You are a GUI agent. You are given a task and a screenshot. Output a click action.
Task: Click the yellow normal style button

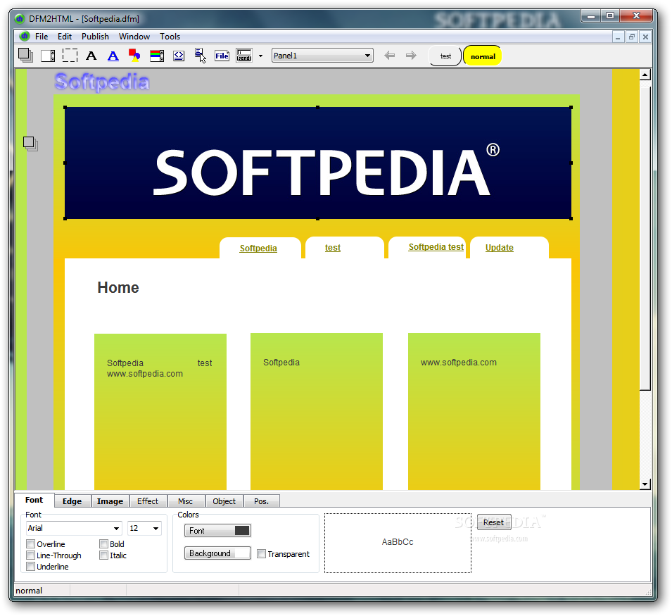pos(483,56)
